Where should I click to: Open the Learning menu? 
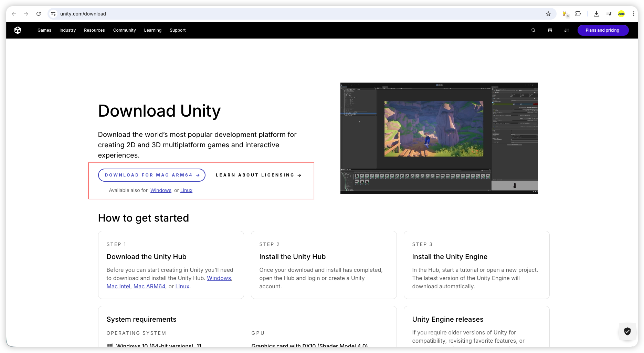[x=153, y=30]
